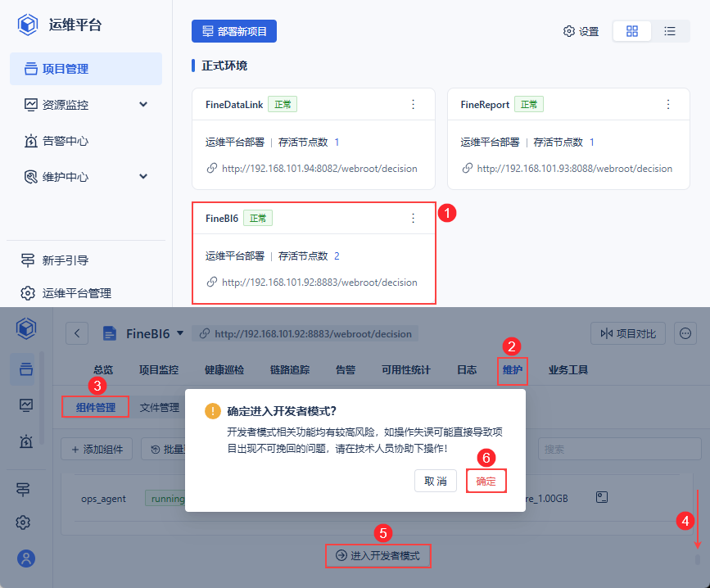Screen dimensions: 710x588
Task: Open the FineReport card's more menu
Action: click(x=668, y=105)
